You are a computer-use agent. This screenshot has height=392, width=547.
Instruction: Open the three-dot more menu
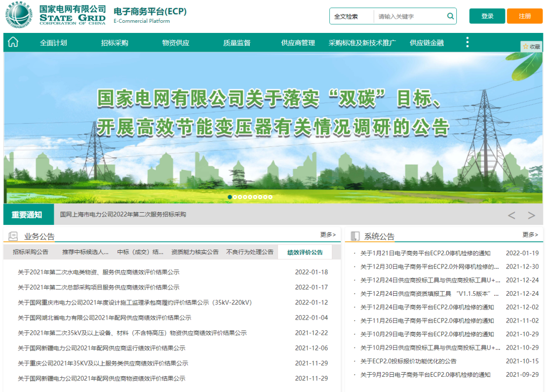click(x=467, y=43)
